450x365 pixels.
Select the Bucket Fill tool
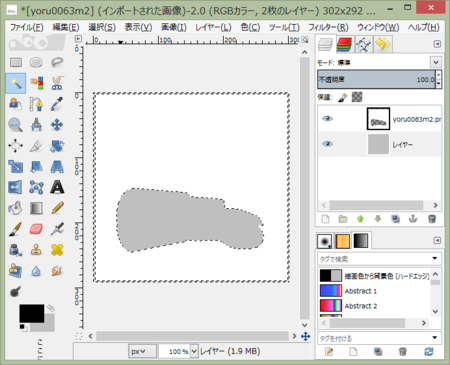click(16, 208)
